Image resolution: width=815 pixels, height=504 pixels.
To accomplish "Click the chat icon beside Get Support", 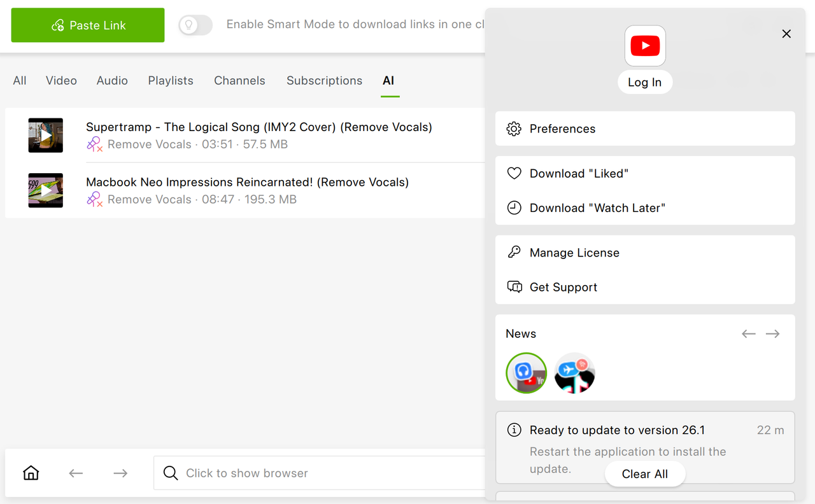I will (x=514, y=287).
